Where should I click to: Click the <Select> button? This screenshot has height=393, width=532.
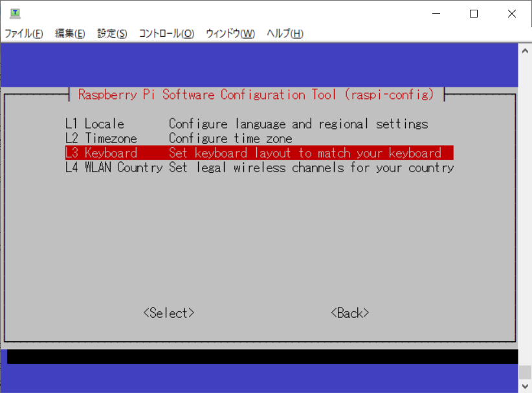pos(169,313)
